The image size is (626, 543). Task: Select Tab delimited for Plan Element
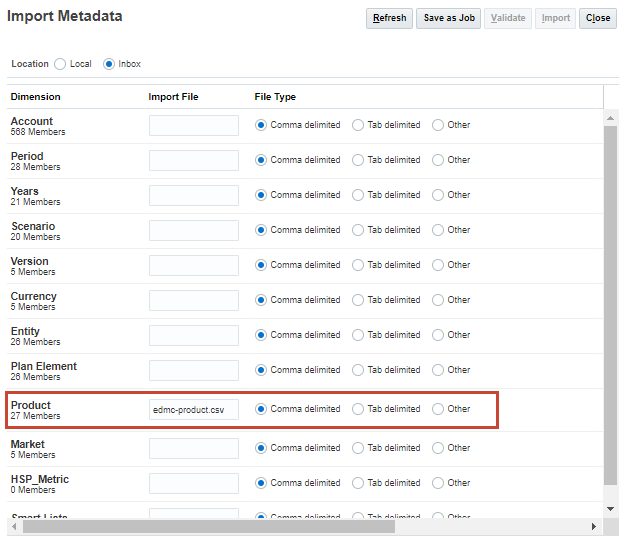click(x=358, y=370)
